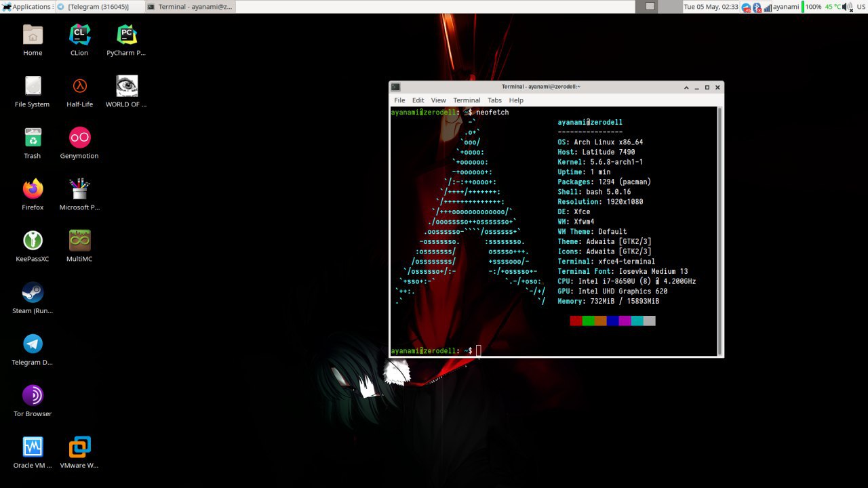Click the red neofetch color block
The width and height of the screenshot is (868, 488).
576,321
